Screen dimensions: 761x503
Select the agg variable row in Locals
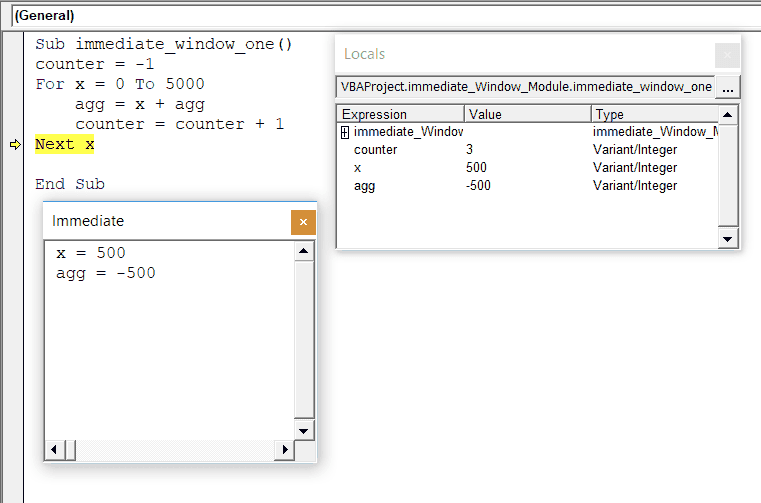click(x=528, y=185)
